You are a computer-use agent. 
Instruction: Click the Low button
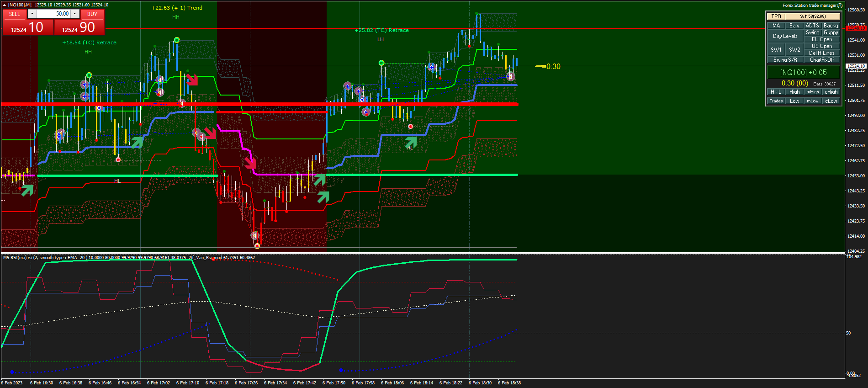click(x=794, y=101)
